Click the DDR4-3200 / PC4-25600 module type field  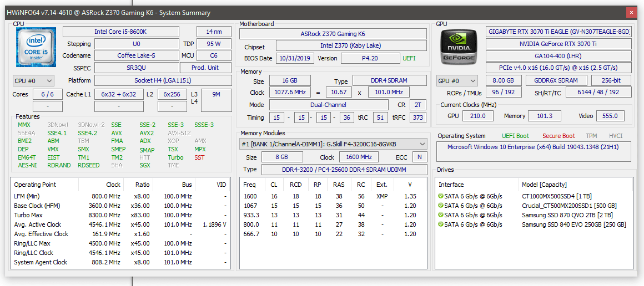tap(344, 170)
